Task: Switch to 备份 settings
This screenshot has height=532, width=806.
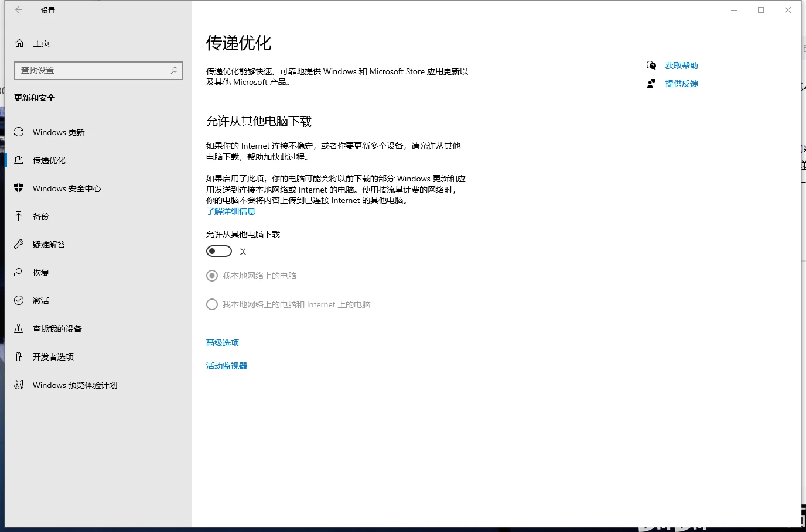Action: tap(98, 217)
